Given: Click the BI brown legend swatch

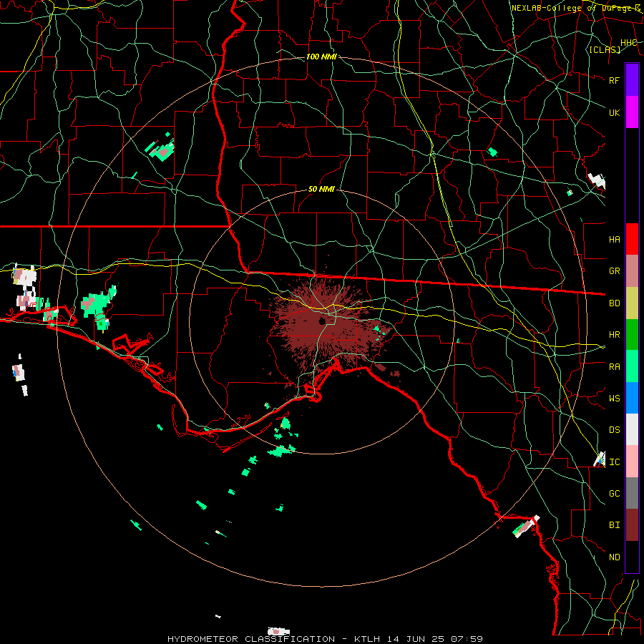Looking at the screenshot, I should 632,525.
